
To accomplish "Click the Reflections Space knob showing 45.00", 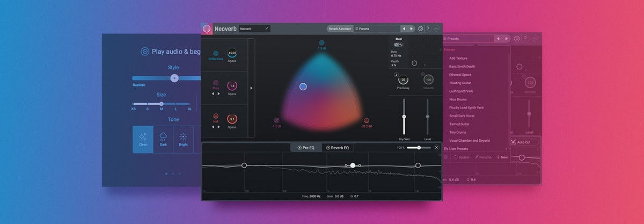I will tap(232, 54).
